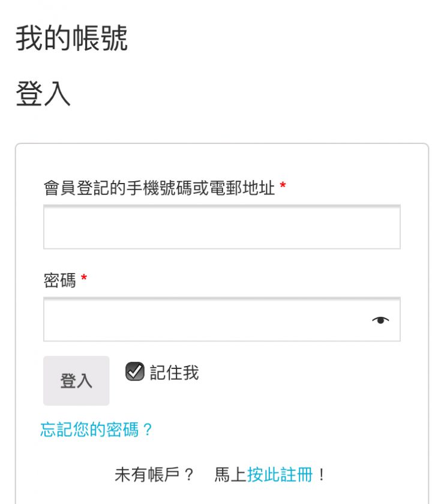Show password using the eye icon
The height and width of the screenshot is (504, 444).
pyautogui.click(x=380, y=320)
